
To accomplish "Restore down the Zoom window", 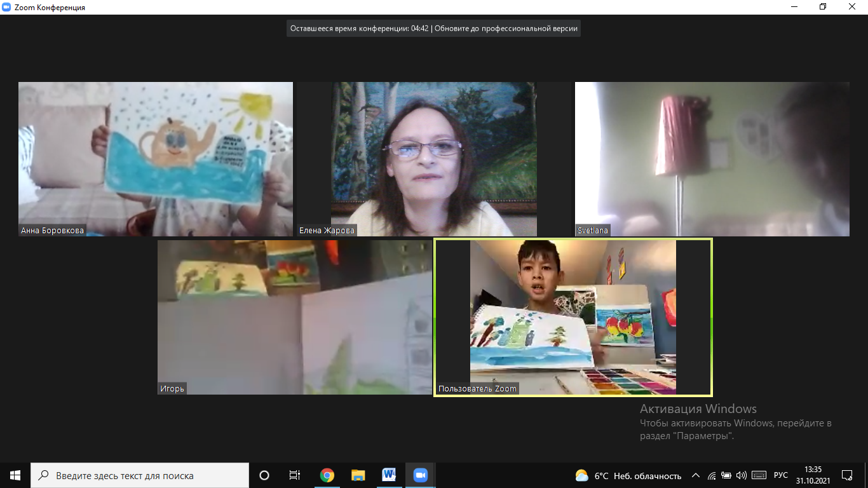I will (x=823, y=7).
